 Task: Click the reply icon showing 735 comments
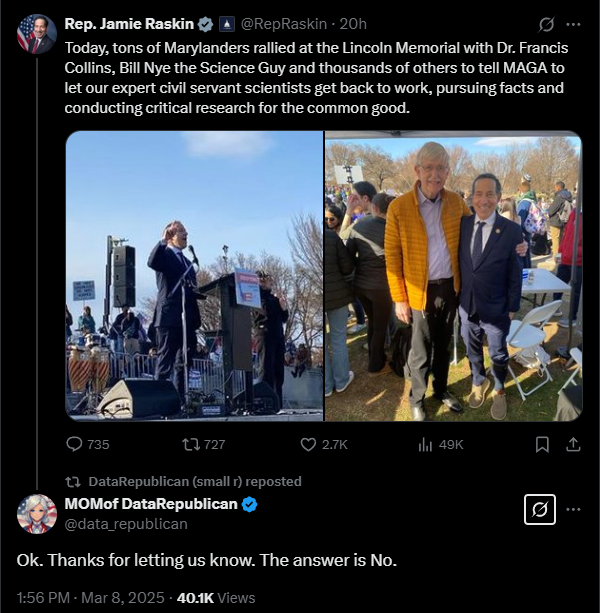[74, 444]
